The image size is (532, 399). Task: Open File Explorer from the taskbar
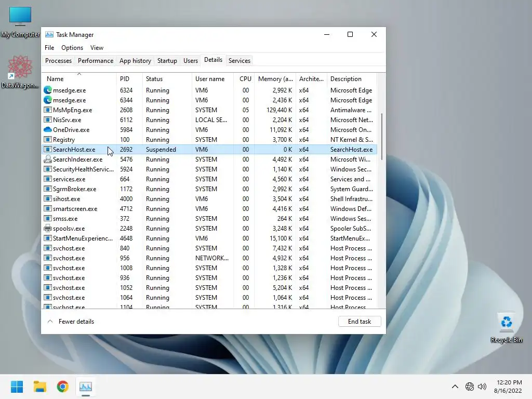tap(39, 387)
